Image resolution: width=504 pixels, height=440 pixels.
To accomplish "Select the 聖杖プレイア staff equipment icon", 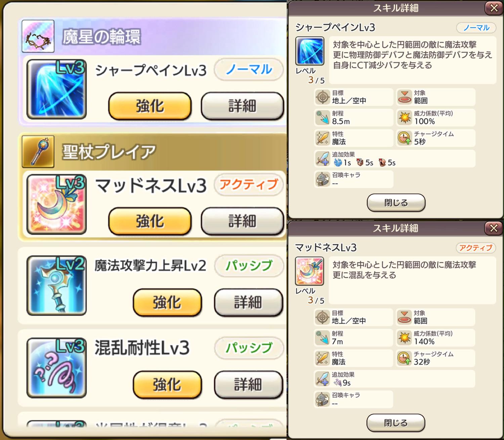I will coord(38,152).
